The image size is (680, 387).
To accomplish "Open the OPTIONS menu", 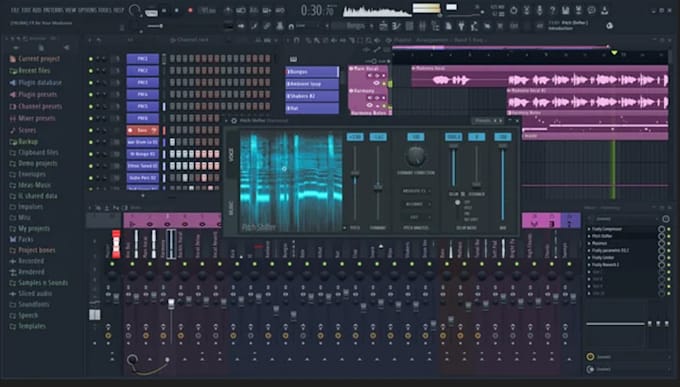I will [x=87, y=10].
